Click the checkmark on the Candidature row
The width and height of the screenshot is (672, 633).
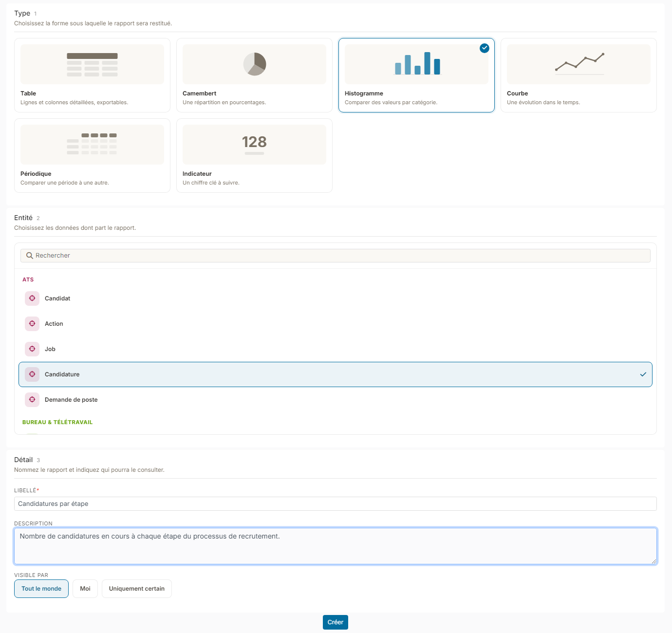coord(643,374)
